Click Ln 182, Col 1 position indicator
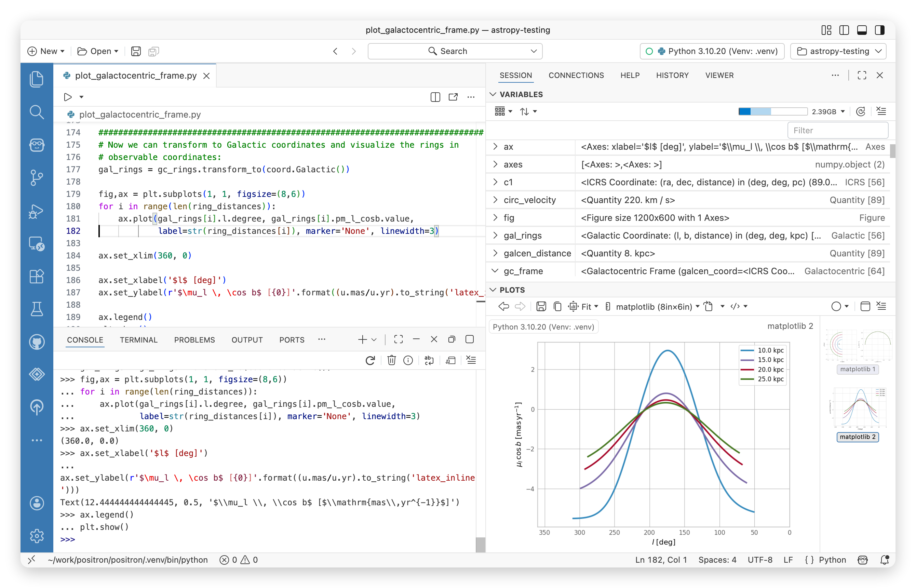This screenshot has width=916, height=588. [x=661, y=559]
